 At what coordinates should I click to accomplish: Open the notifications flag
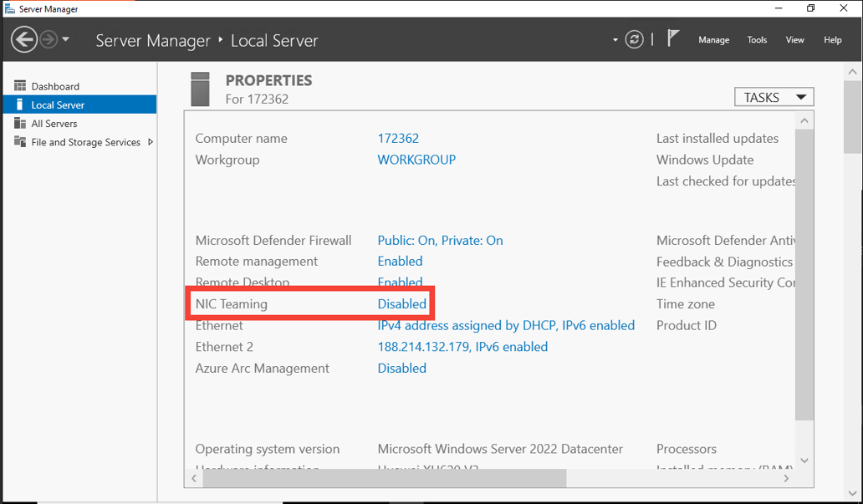click(x=673, y=37)
